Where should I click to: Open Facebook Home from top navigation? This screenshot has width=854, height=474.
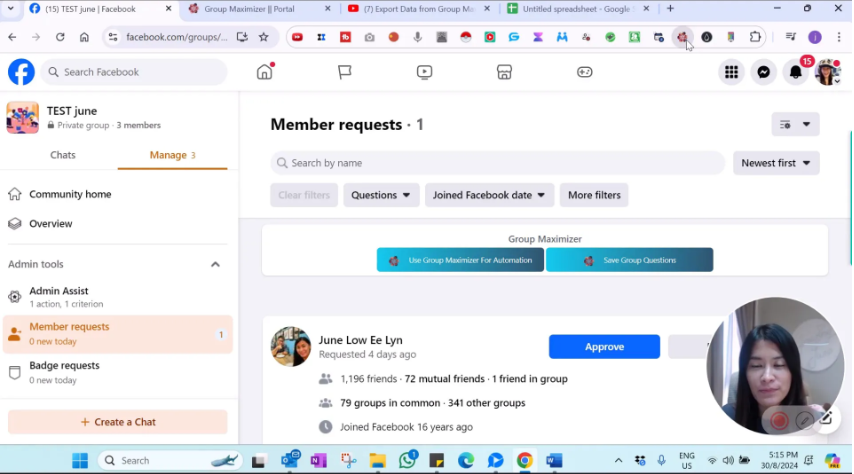pos(264,72)
